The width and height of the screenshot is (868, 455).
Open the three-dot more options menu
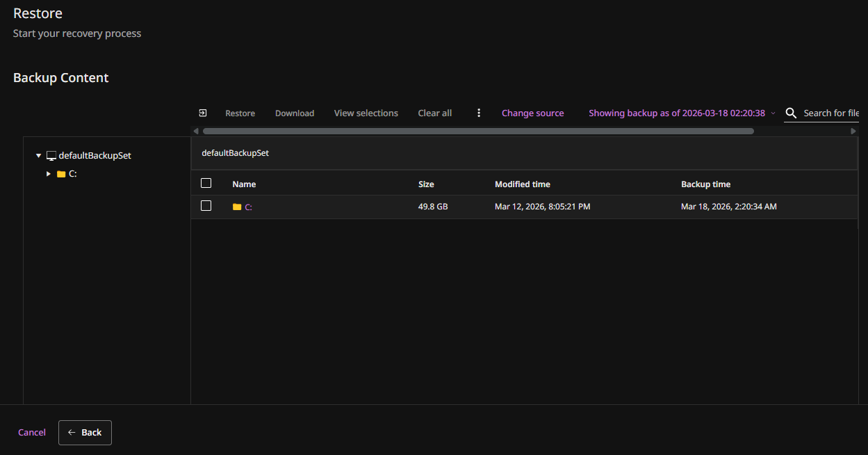click(x=479, y=113)
